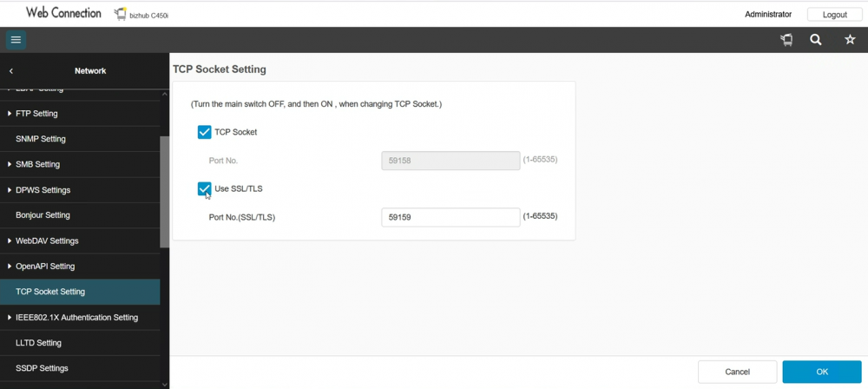The image size is (868, 389).
Task: Click the favorites star icon
Action: (x=850, y=40)
